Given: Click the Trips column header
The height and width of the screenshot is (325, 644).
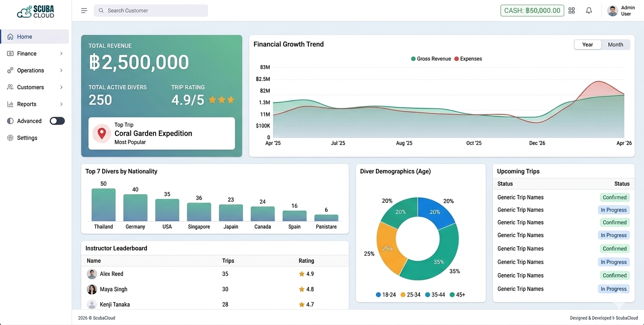Looking at the screenshot, I should tap(228, 261).
